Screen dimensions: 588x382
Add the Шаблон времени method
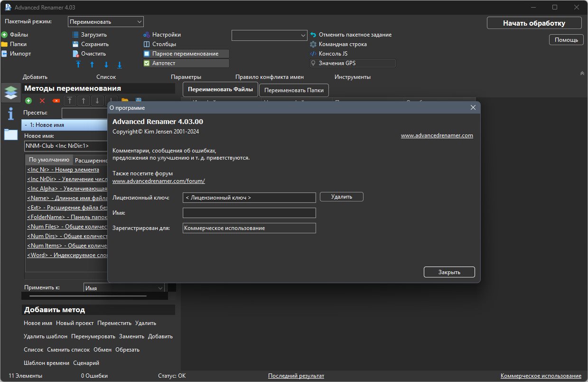[47, 363]
